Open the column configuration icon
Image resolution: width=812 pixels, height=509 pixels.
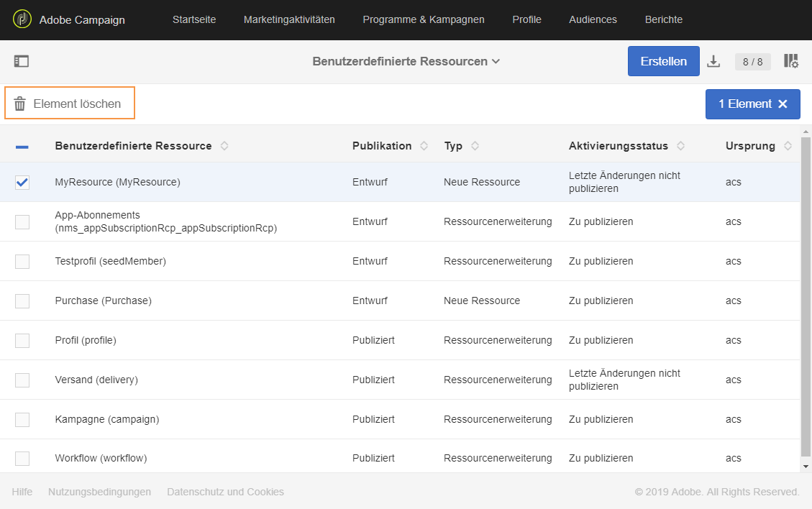791,61
